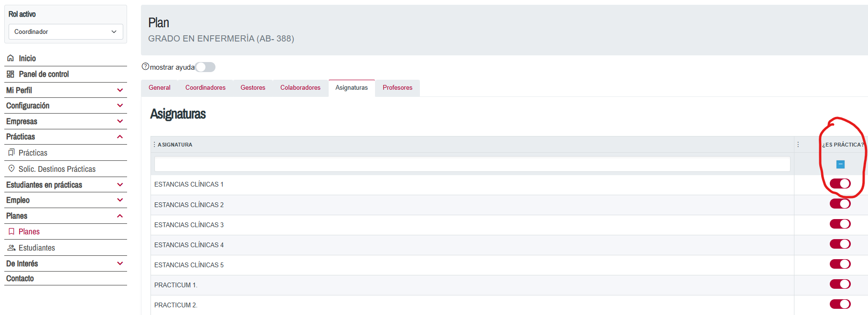
Task: Open the Contacto link in sidebar
Action: (20, 279)
